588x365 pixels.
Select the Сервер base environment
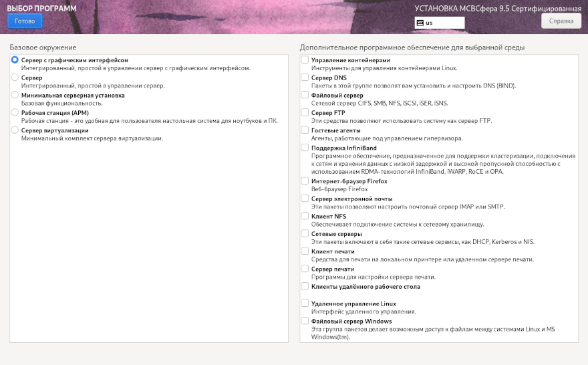click(x=15, y=78)
